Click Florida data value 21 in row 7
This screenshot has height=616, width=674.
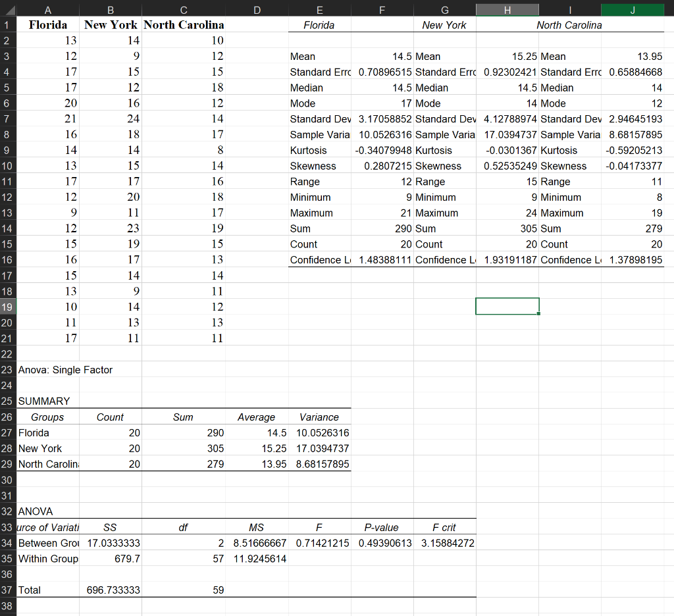pos(71,118)
